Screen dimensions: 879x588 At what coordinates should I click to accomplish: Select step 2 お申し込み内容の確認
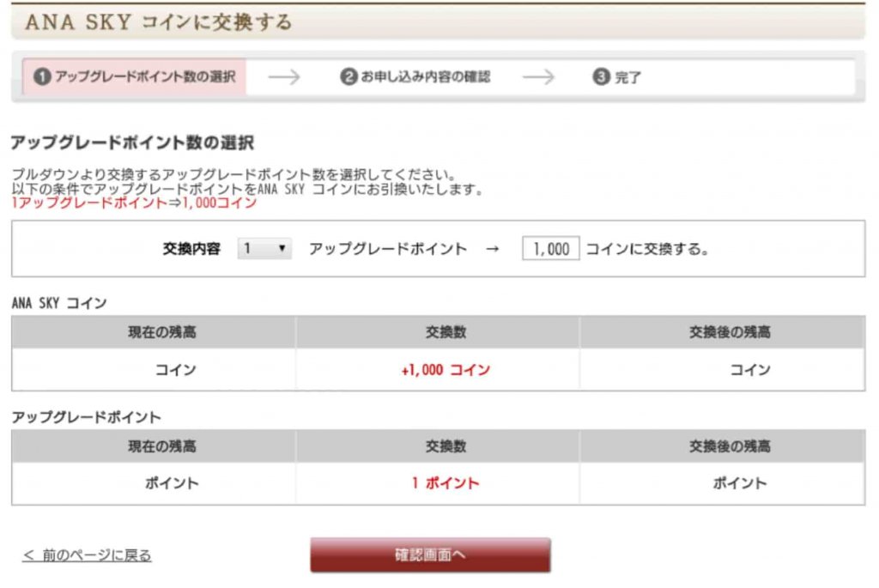[x=415, y=76]
